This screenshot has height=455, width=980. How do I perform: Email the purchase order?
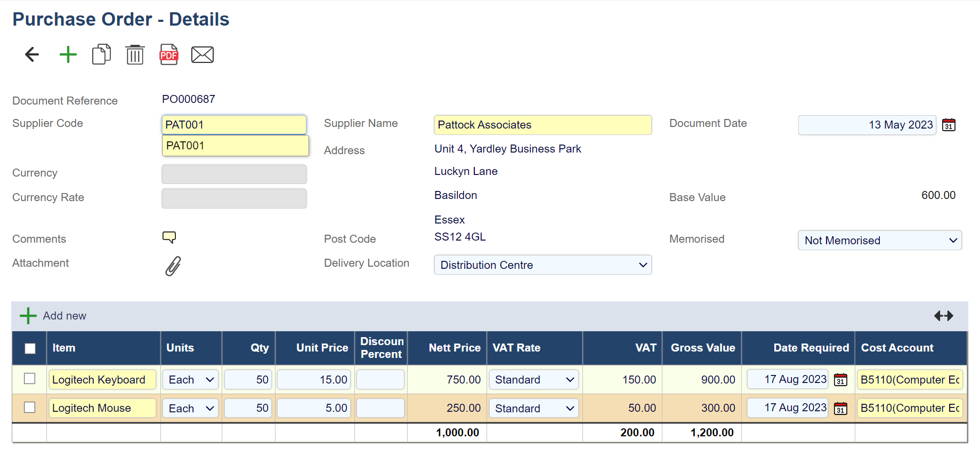coord(203,54)
